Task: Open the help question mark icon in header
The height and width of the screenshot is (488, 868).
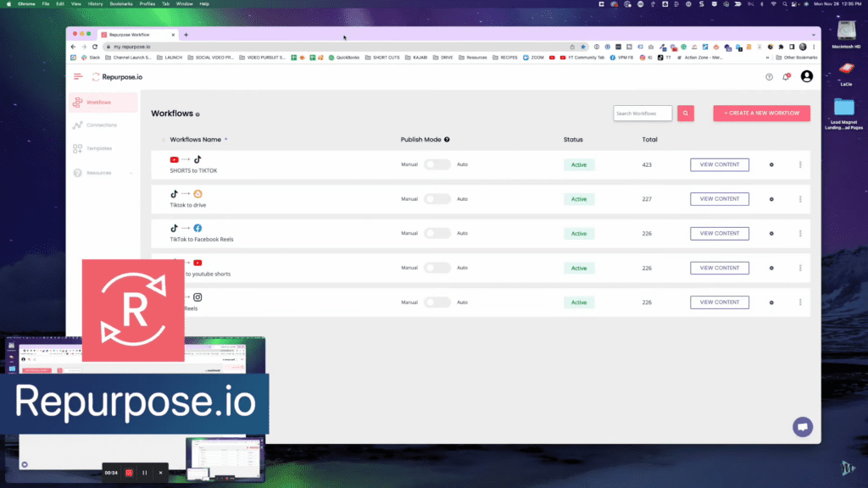Action: pyautogui.click(x=769, y=77)
